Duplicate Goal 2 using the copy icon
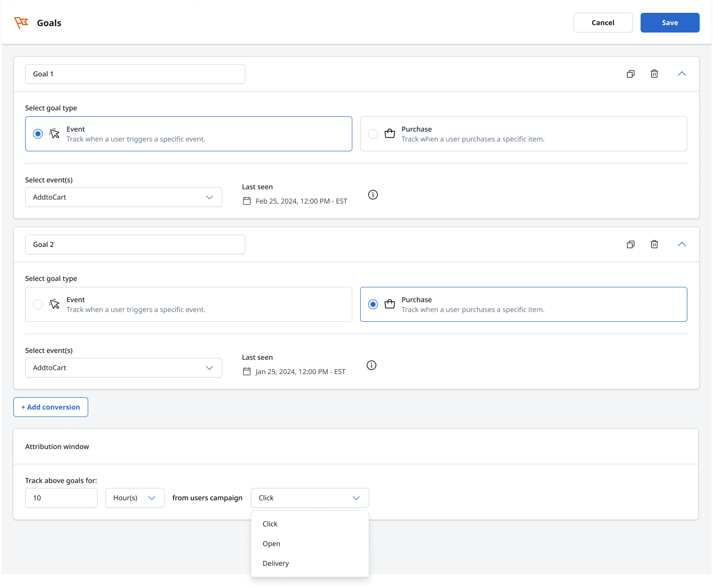The image size is (713, 588). (x=631, y=244)
